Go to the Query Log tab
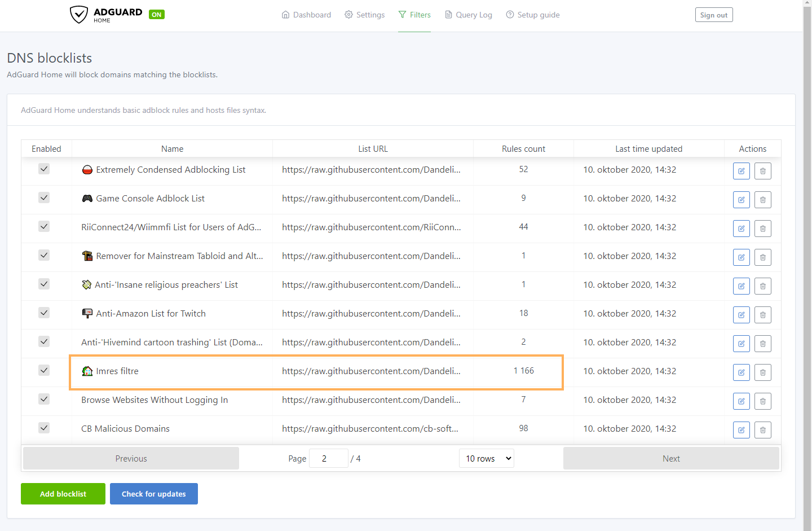Screen dimensions: 812x531 (468, 15)
